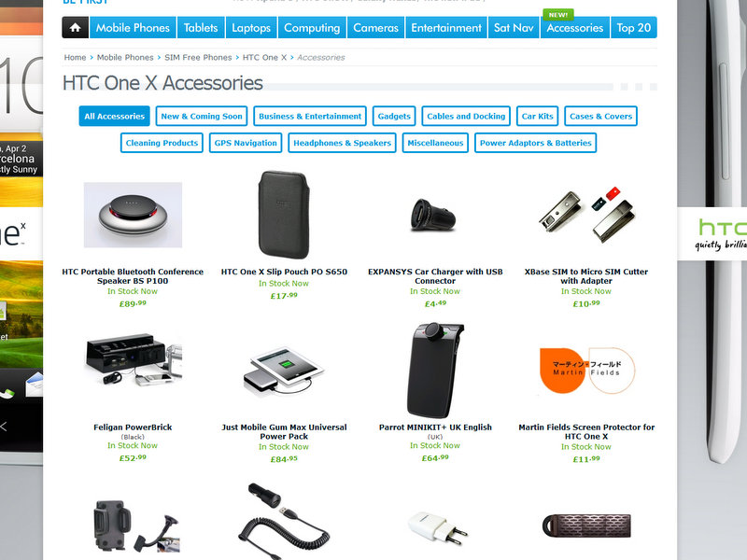Select the All Accessories filter

[114, 116]
